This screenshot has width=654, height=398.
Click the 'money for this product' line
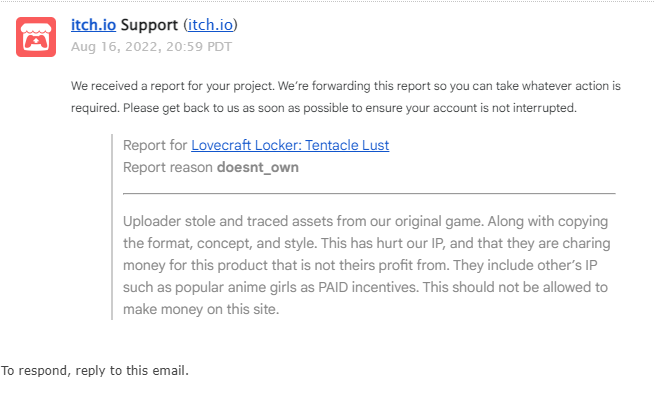point(360,265)
